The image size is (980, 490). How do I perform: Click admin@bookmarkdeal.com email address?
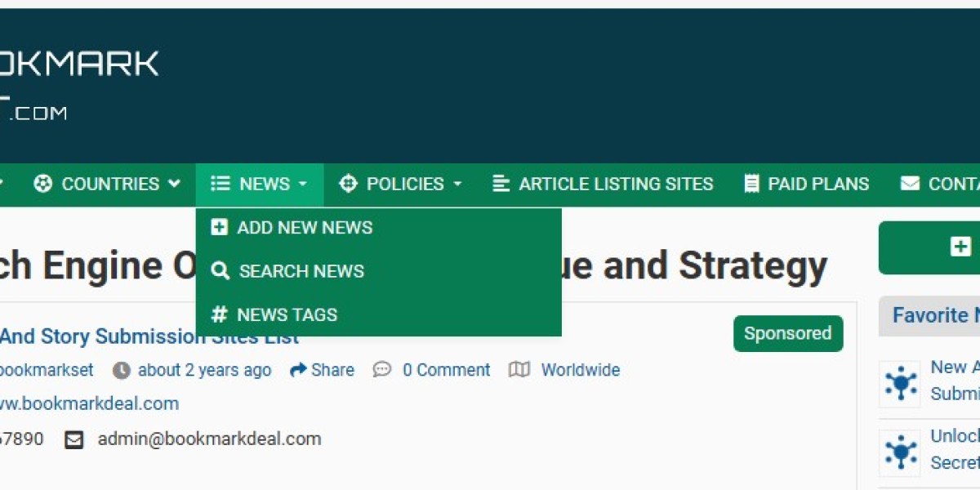pyautogui.click(x=209, y=439)
